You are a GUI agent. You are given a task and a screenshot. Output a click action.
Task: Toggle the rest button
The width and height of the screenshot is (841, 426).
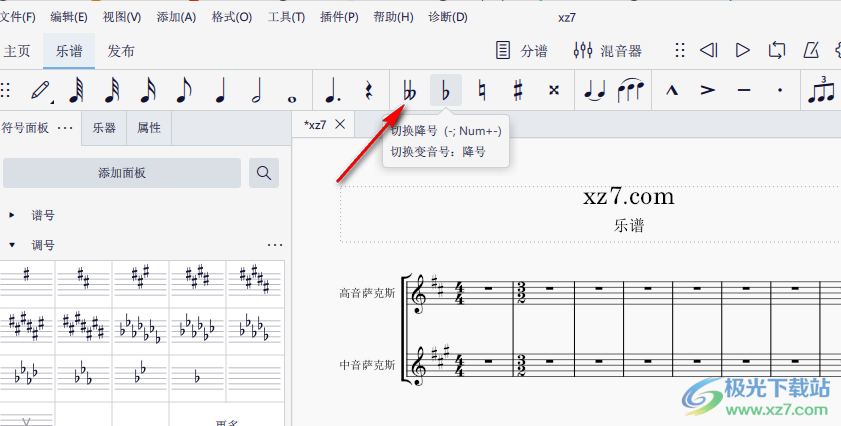tap(368, 90)
